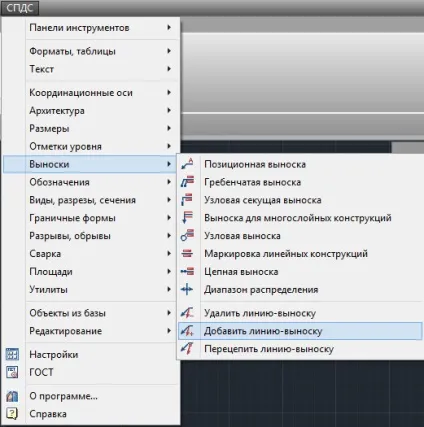Viewport: 424px width, 427px height.
Task: Click the Позиционная выноска icon
Action: point(187,164)
